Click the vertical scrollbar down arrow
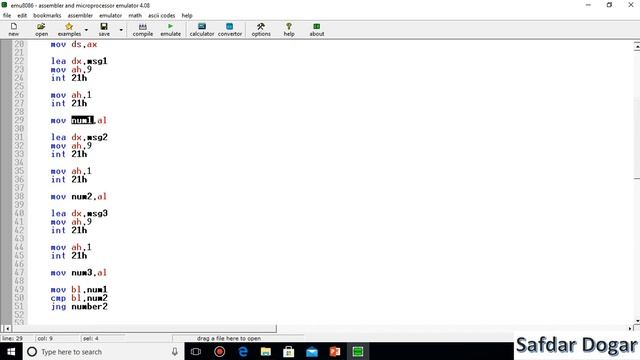 pos(637,321)
